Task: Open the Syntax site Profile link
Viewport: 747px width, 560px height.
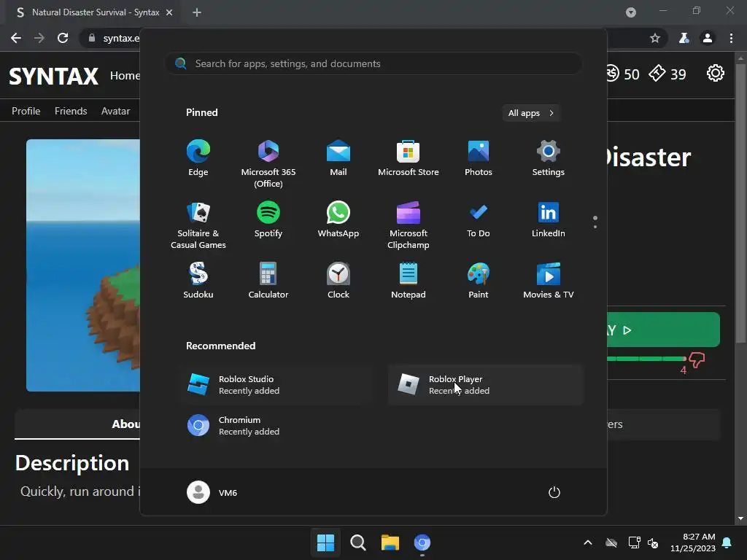Action: click(26, 111)
